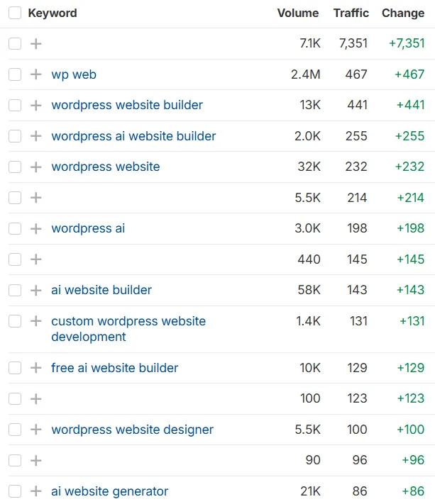Image resolution: width=435 pixels, height=504 pixels.
Task: Check the row with 214 traffic
Action: pyautogui.click(x=15, y=198)
